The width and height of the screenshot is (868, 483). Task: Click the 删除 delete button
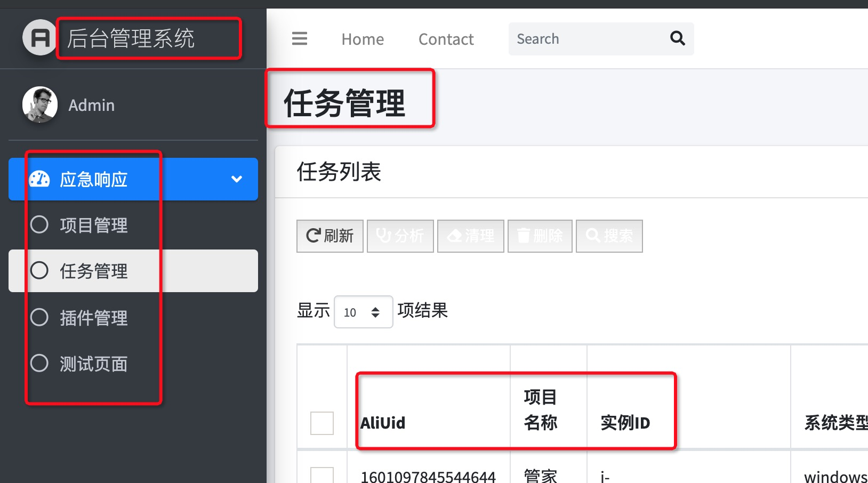[x=540, y=236]
